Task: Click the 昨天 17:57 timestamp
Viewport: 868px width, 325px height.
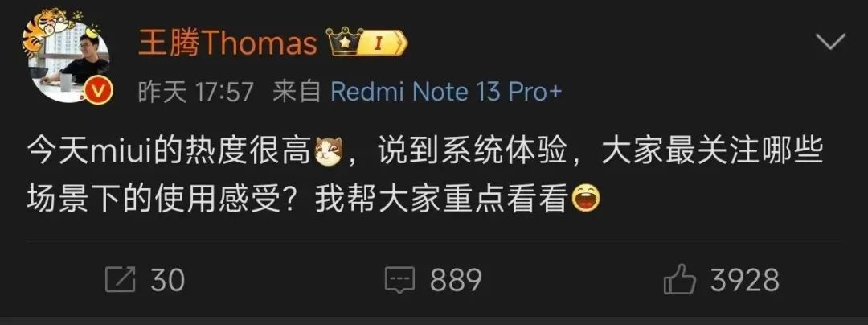Action: 195,92
